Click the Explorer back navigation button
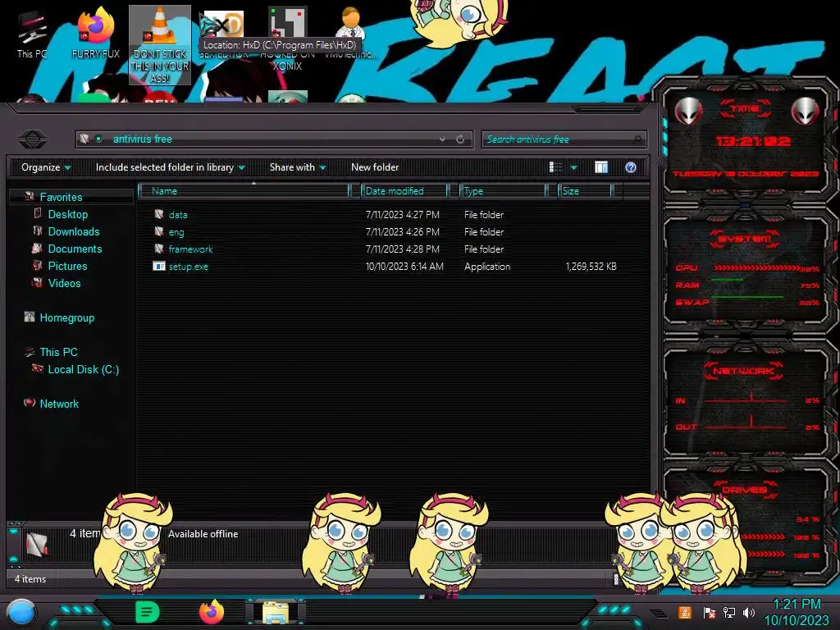Screen dimensions: 840x630 pos(33,139)
